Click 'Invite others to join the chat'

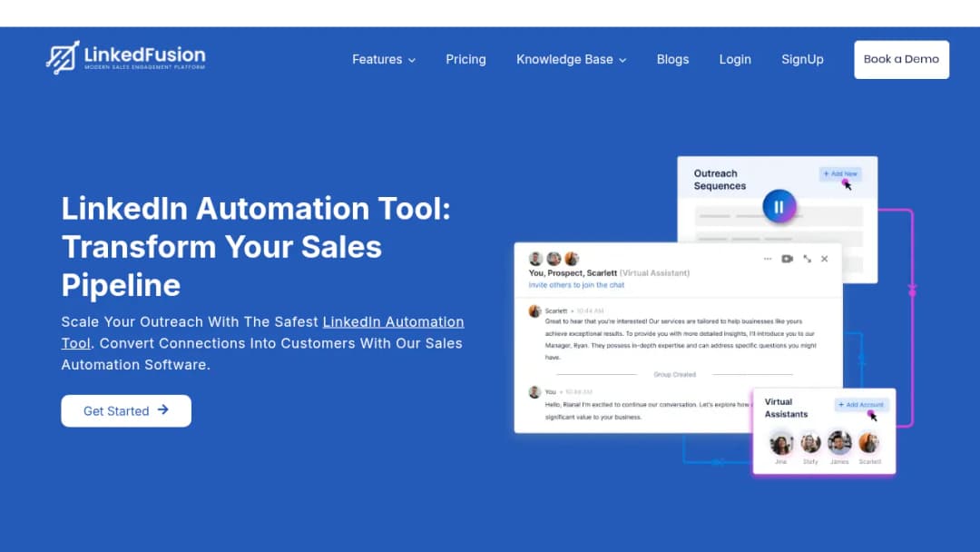pyautogui.click(x=576, y=285)
